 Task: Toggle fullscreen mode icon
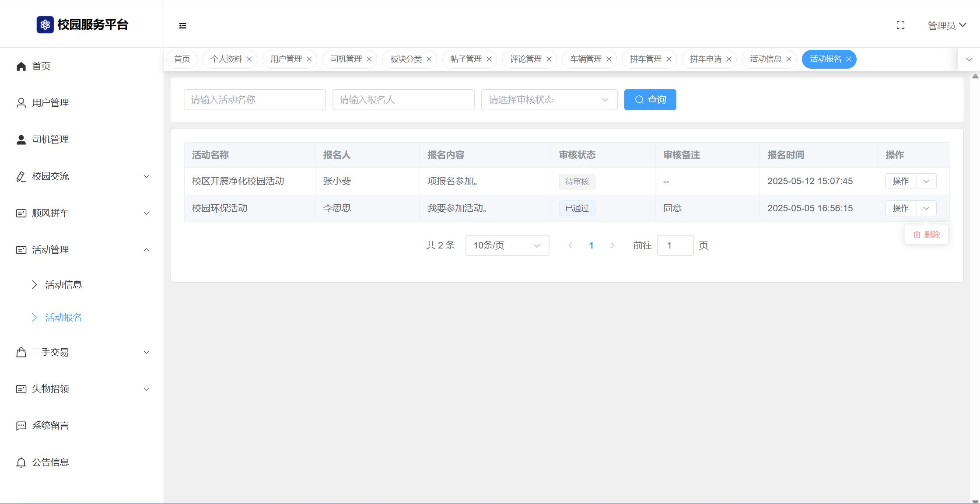(x=900, y=25)
